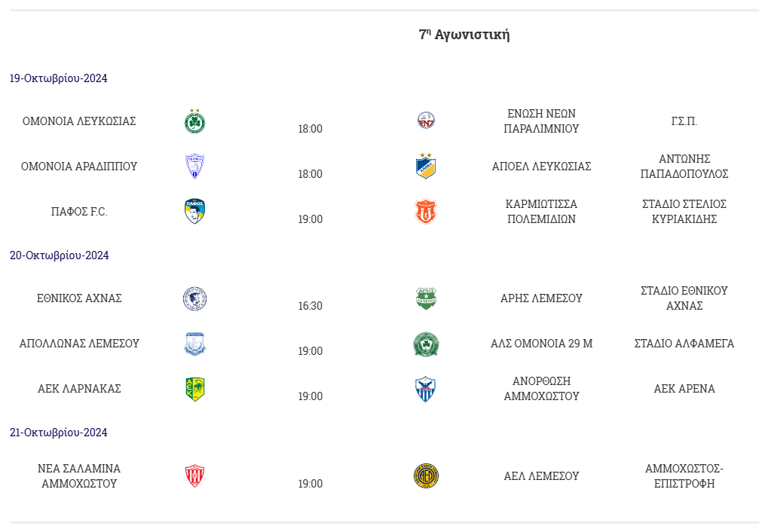Click the Anorthosis Famagusta team crest
Image resolution: width=759 pixels, height=532 pixels.
426,389
